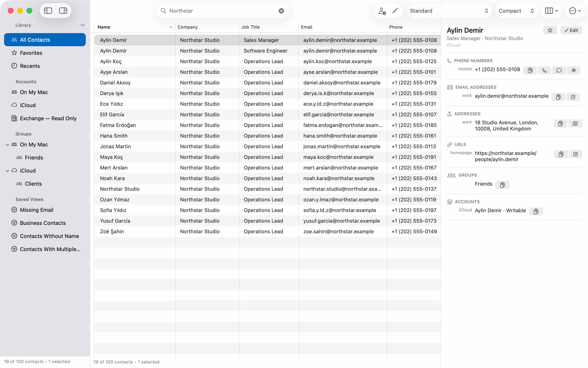Collapse the On My Mac group
This screenshot has width=588, height=368.
click(x=7, y=145)
